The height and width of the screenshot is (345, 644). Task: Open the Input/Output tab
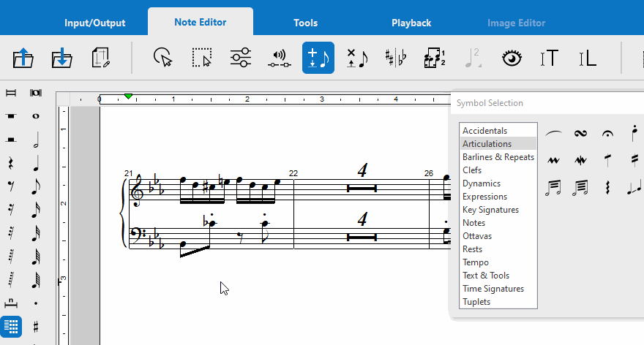(x=94, y=23)
